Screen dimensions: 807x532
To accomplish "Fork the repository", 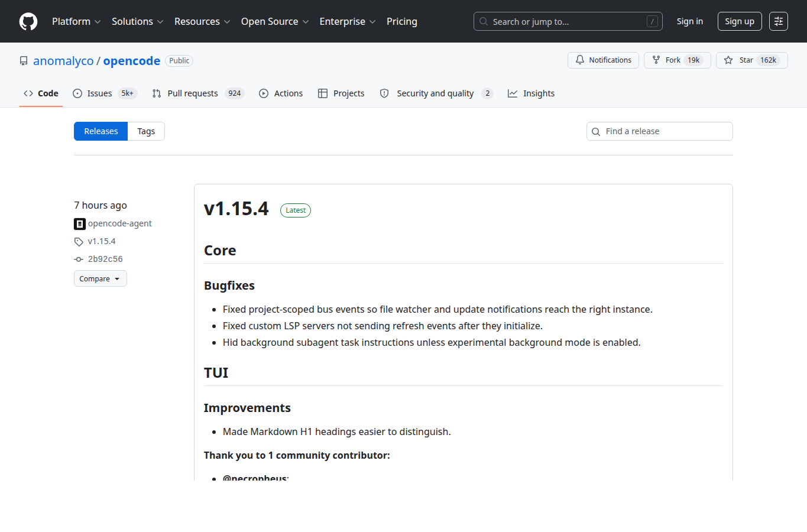I will coord(678,60).
